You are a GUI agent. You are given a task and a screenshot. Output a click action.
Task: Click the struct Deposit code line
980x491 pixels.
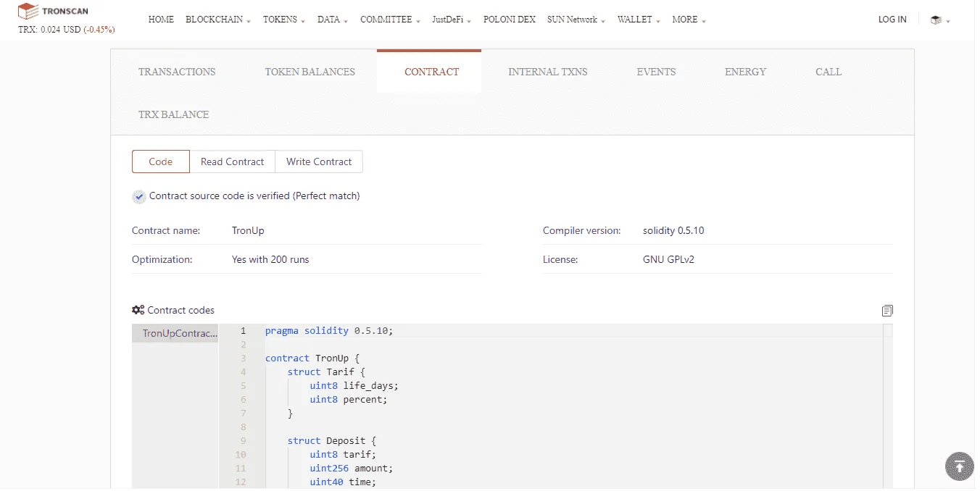point(332,440)
